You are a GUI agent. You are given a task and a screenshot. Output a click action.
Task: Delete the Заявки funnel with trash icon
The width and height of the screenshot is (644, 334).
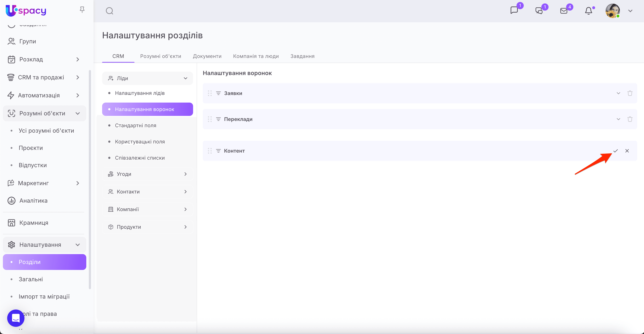pos(630,93)
